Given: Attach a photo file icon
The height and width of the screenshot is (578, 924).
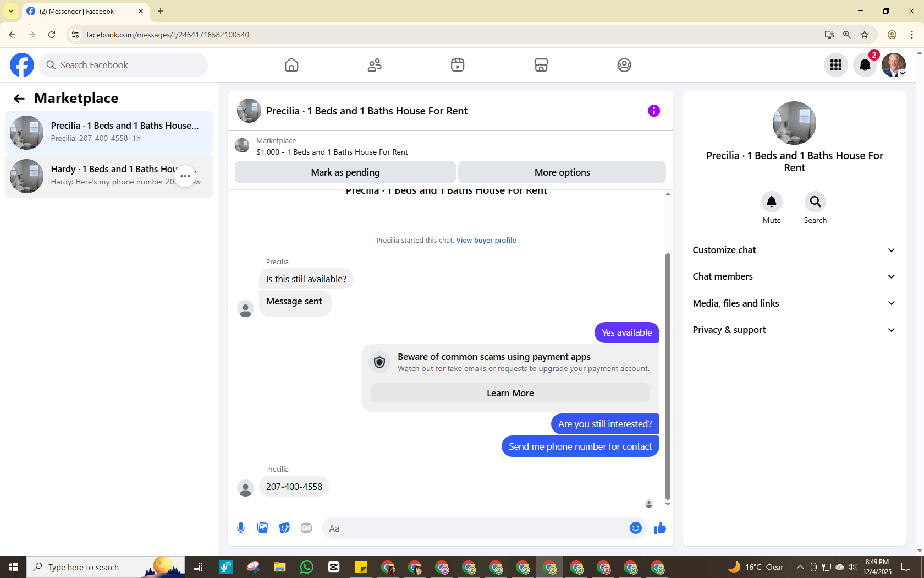Looking at the screenshot, I should [x=262, y=528].
